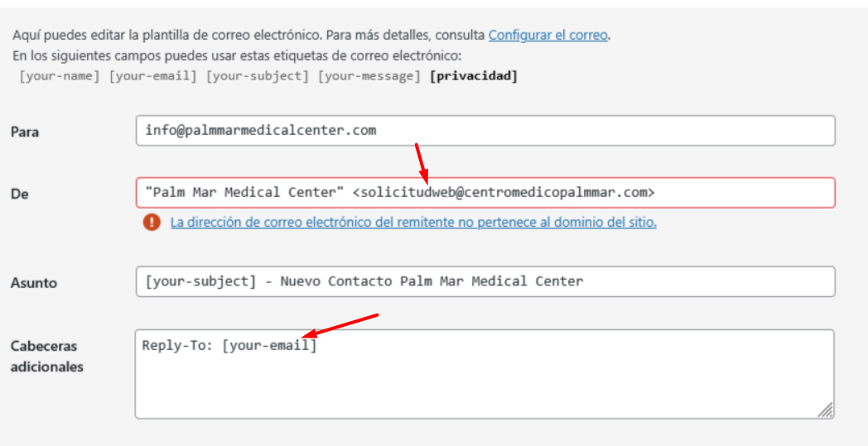
Task: Click the Para field label
Action: [24, 132]
